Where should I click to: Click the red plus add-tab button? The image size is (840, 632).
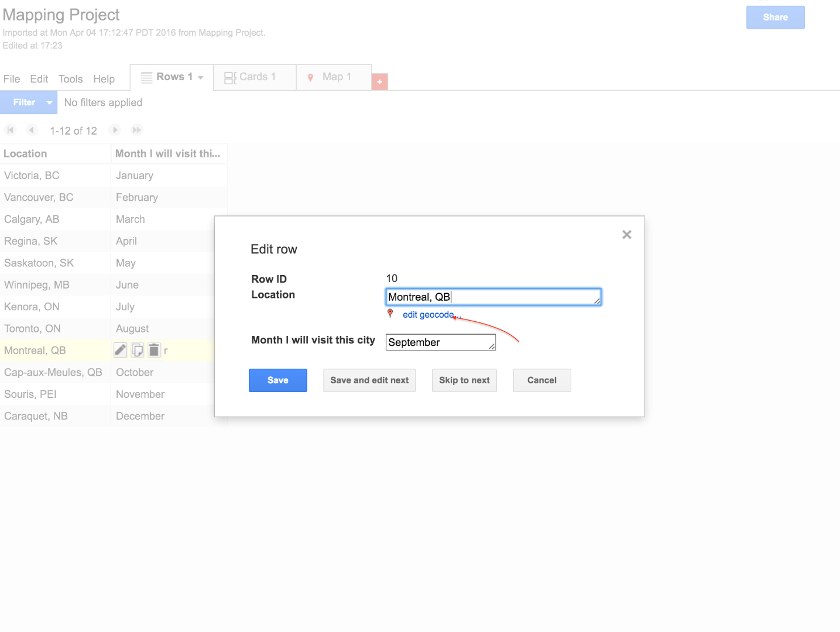coord(379,82)
